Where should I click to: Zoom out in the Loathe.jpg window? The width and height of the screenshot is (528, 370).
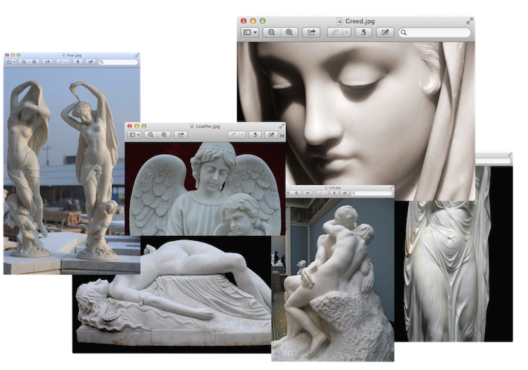[x=151, y=135]
